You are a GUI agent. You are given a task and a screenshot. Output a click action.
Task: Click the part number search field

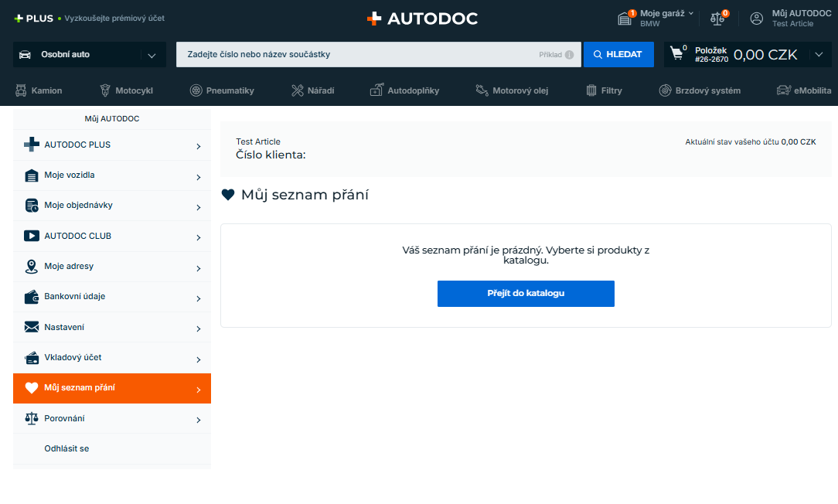(x=356, y=55)
